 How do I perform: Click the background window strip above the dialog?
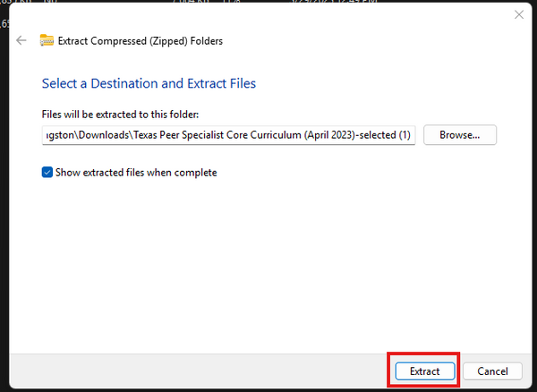pos(268,4)
